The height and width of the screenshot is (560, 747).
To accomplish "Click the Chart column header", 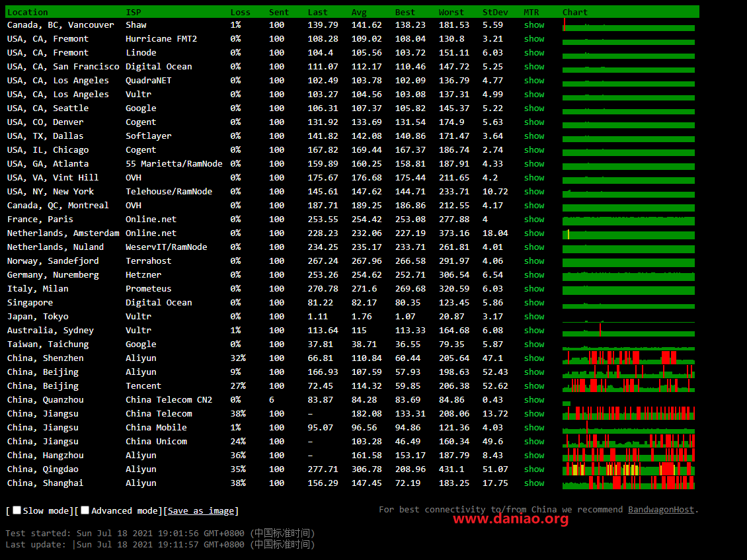I will tap(575, 12).
